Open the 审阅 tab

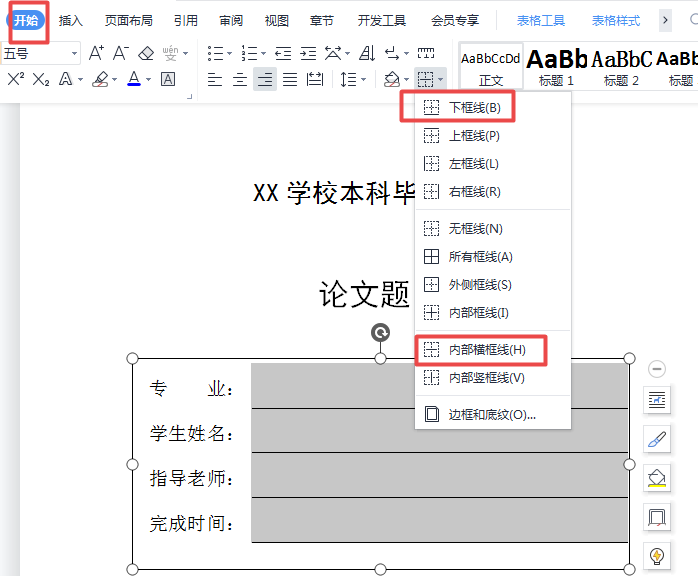(x=231, y=20)
